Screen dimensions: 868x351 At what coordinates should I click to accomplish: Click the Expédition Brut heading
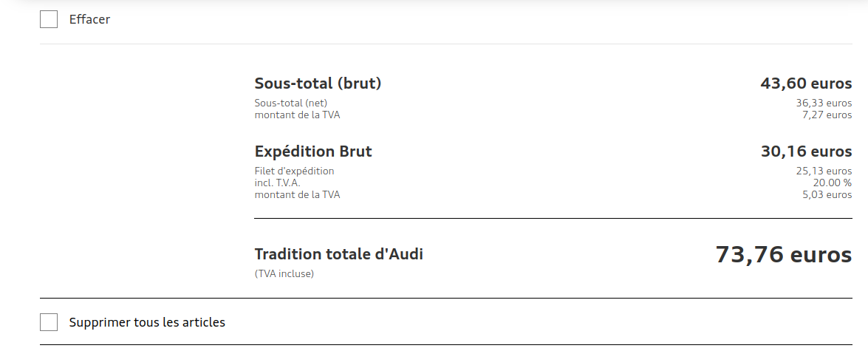[x=313, y=151]
